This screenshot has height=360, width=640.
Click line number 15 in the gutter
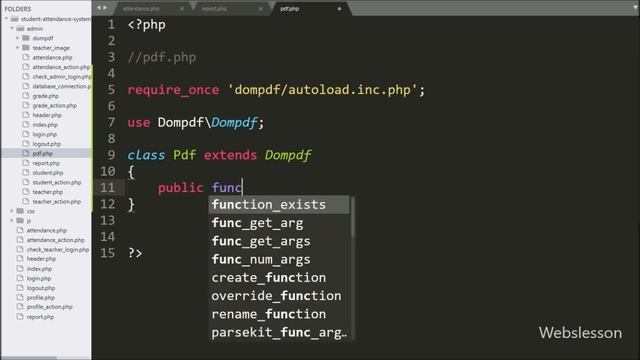[x=108, y=253]
